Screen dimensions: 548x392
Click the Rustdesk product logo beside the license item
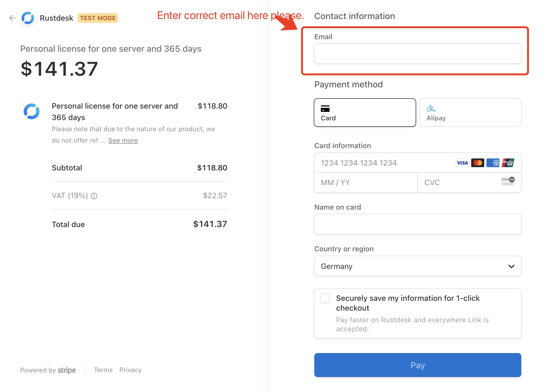32,111
